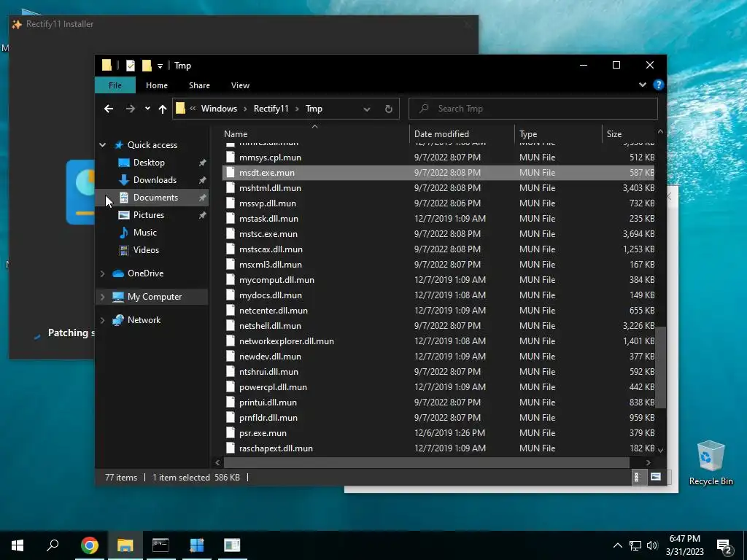
Task: Collapse the Quick access tree node
Action: coord(102,145)
